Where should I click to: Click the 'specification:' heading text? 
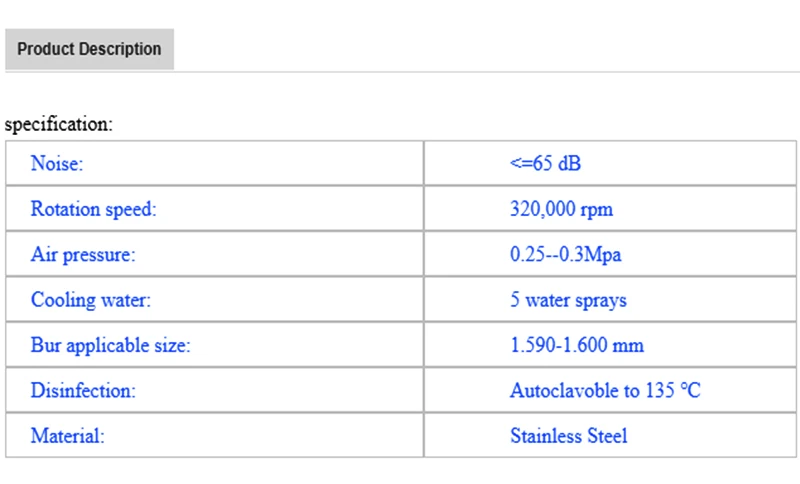pyautogui.click(x=59, y=125)
